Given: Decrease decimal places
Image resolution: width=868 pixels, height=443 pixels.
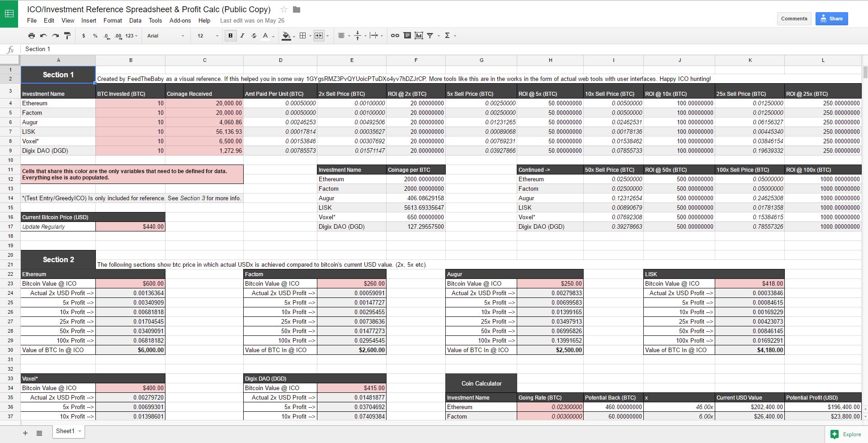Looking at the screenshot, I should [107, 36].
